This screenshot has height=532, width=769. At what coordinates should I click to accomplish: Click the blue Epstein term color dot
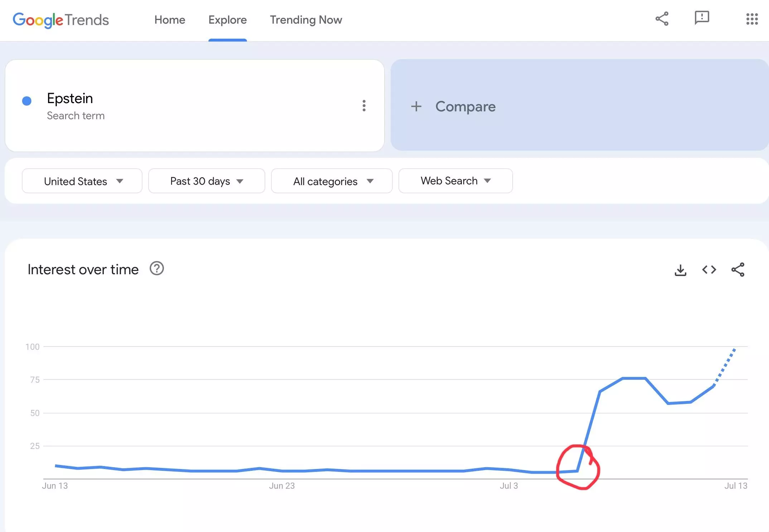[27, 101]
